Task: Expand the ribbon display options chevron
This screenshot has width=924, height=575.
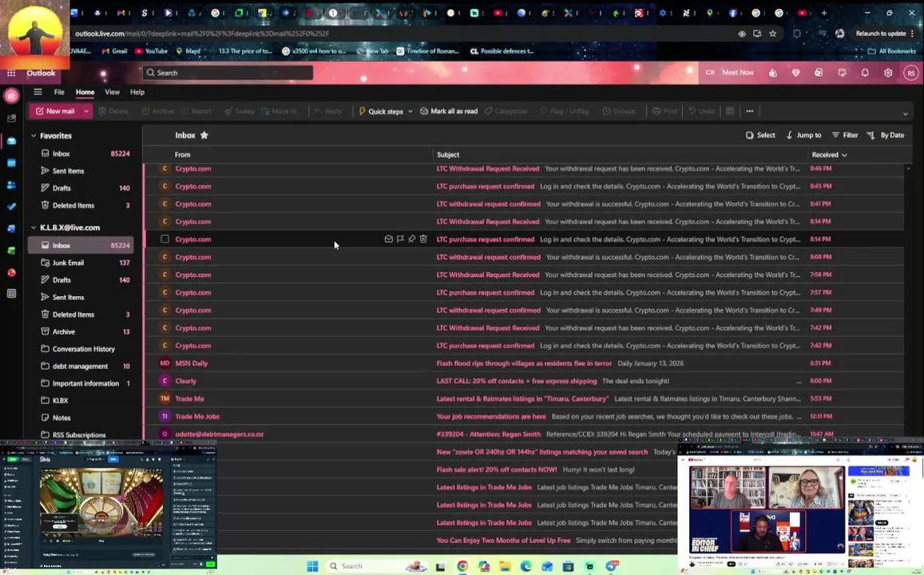Action: pyautogui.click(x=905, y=113)
